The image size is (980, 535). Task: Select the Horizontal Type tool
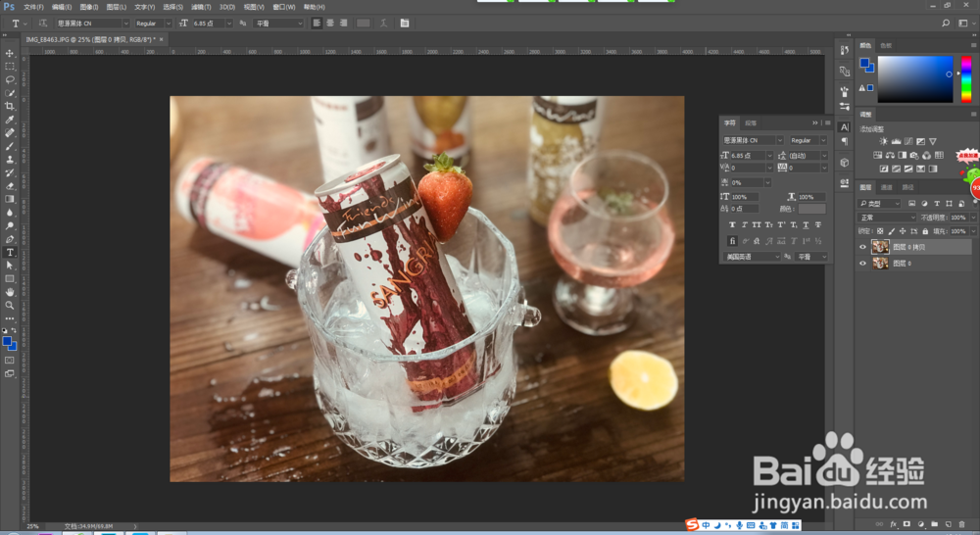pos(10,252)
